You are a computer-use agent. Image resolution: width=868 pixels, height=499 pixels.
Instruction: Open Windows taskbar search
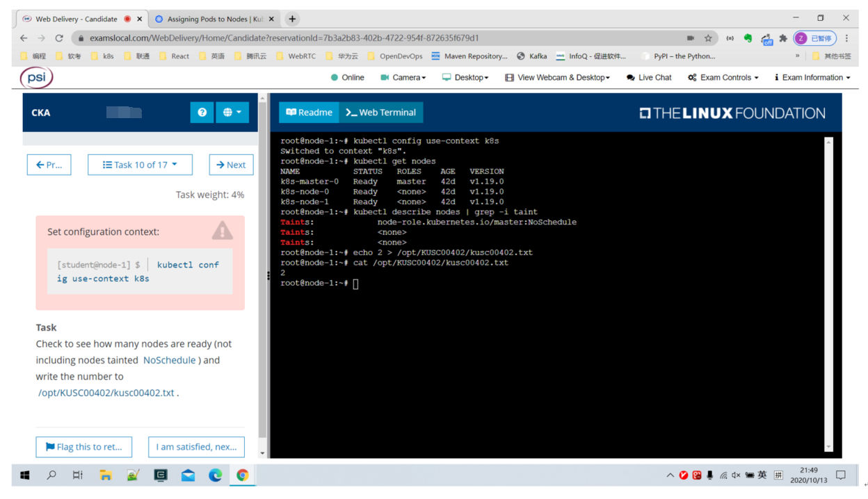[x=51, y=475]
